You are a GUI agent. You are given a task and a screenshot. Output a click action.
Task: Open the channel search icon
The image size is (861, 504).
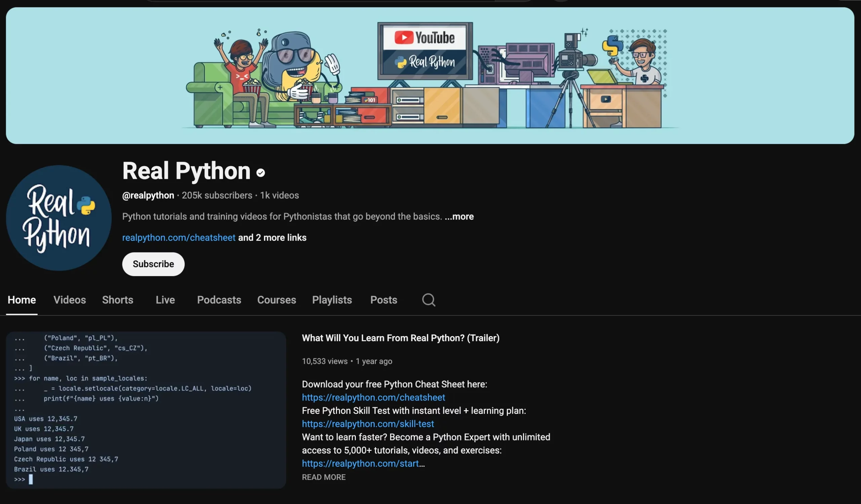[x=428, y=300]
